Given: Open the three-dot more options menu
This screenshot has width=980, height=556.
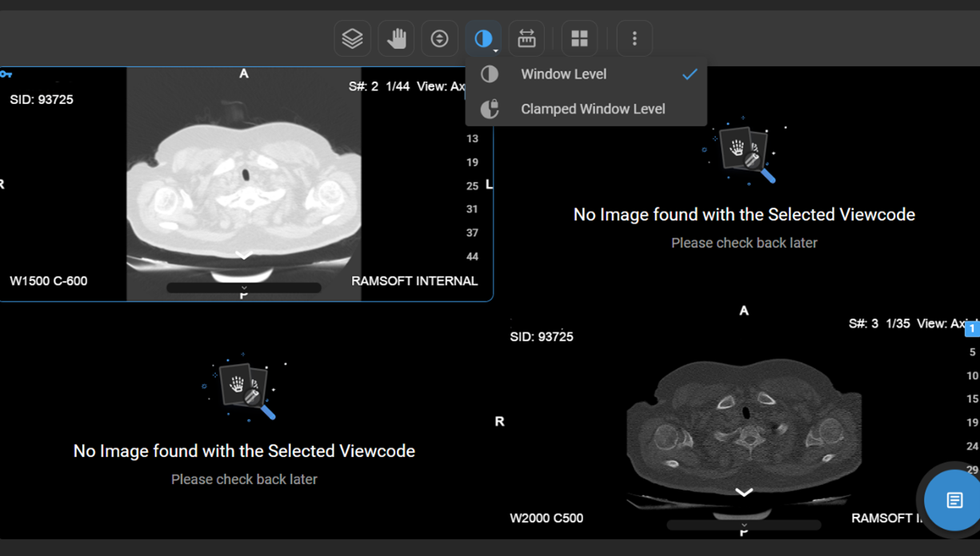Looking at the screenshot, I should click(634, 38).
